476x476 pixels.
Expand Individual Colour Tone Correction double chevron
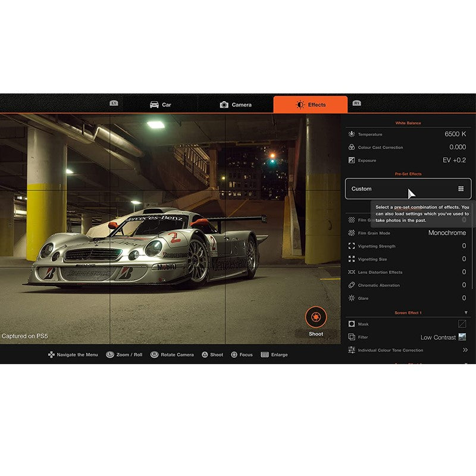[465, 350]
